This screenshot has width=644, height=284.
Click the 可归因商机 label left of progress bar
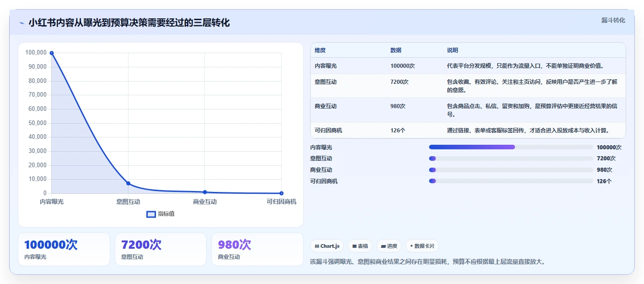324,181
